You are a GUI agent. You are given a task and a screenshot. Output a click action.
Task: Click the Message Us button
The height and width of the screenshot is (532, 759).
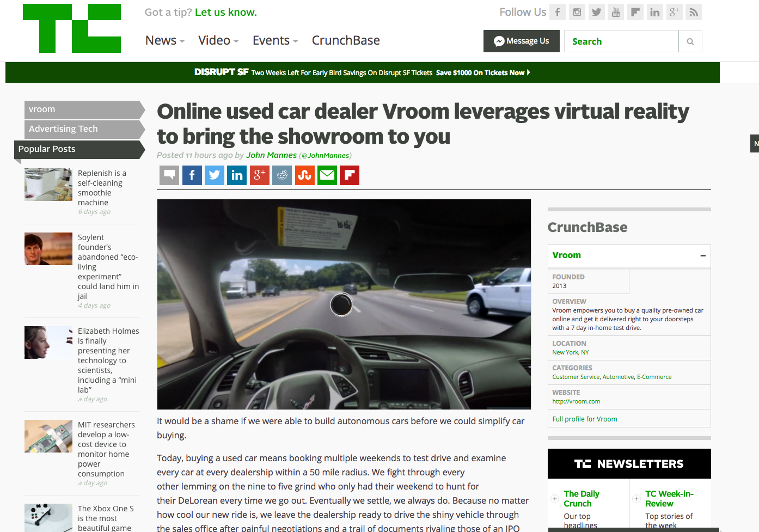point(522,41)
